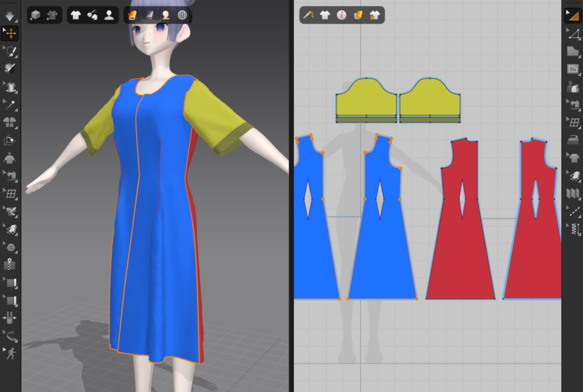Select the Button tool in 3D toolbar
The width and height of the screenshot is (583, 392).
pos(10,247)
